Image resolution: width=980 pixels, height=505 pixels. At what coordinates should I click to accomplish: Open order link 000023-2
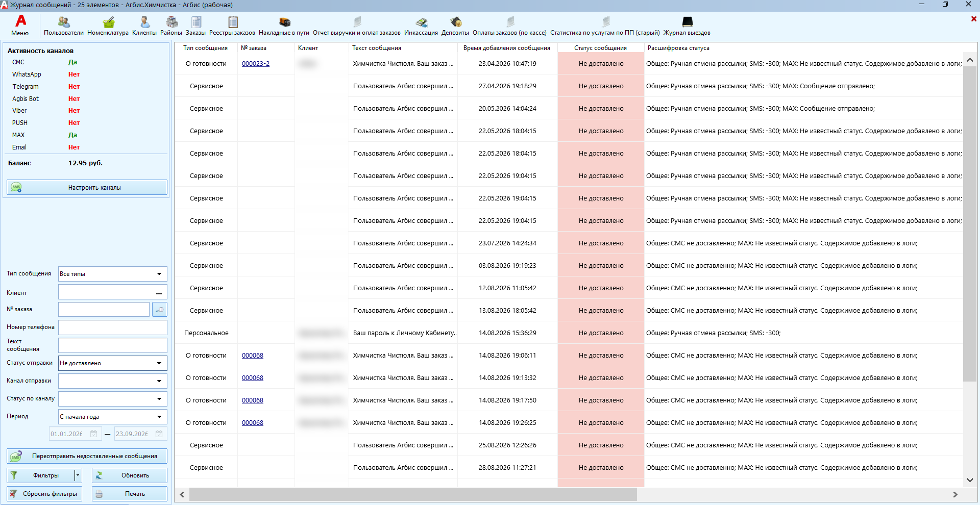[x=256, y=64]
